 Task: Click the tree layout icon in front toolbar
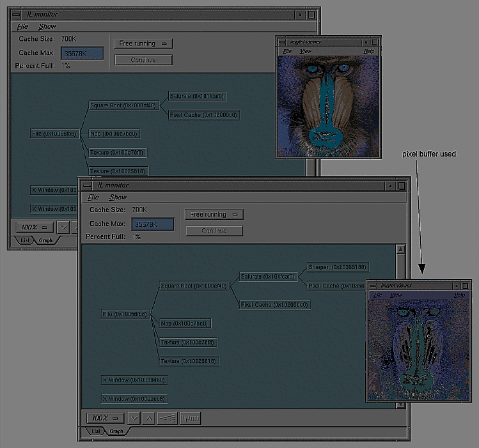click(x=167, y=418)
